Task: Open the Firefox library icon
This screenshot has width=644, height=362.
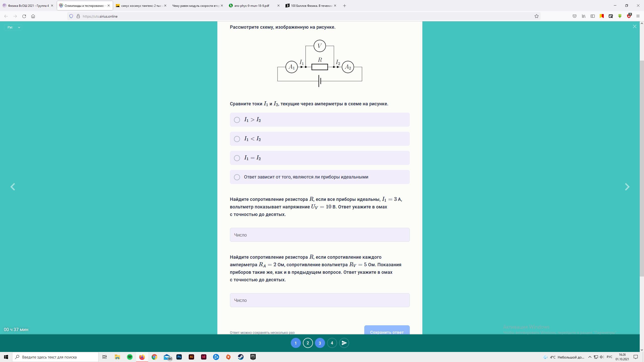Action: pos(584,16)
